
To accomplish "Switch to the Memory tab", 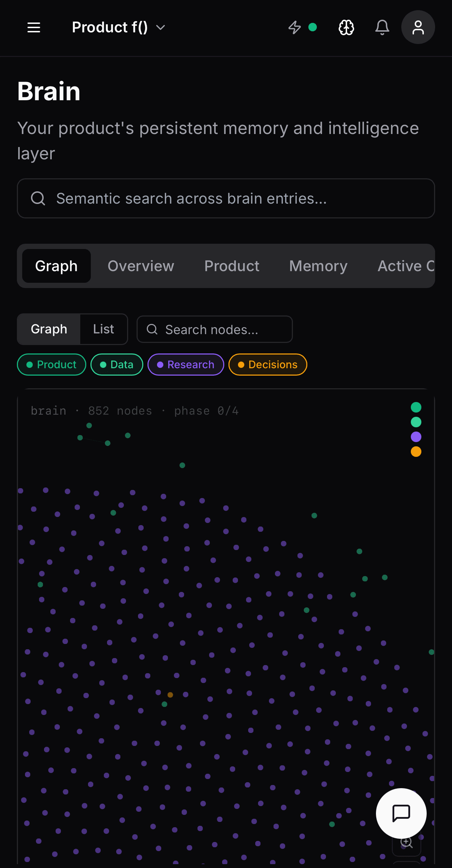I will tap(318, 266).
